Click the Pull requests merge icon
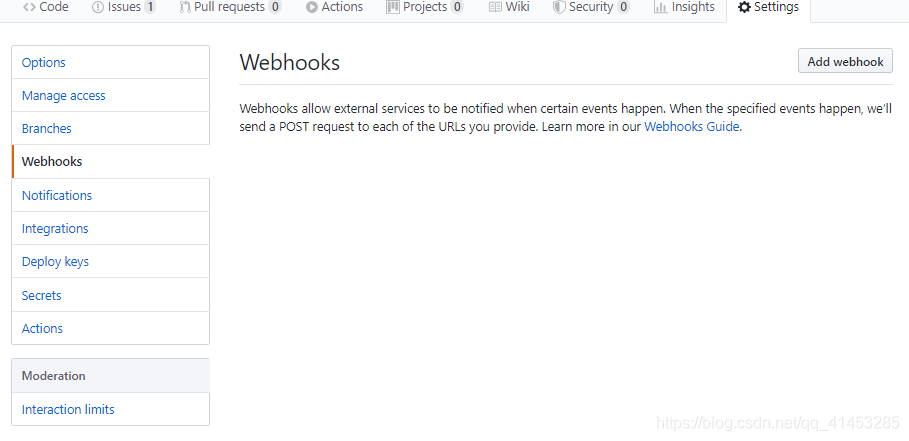This screenshot has width=909, height=441. [x=186, y=7]
